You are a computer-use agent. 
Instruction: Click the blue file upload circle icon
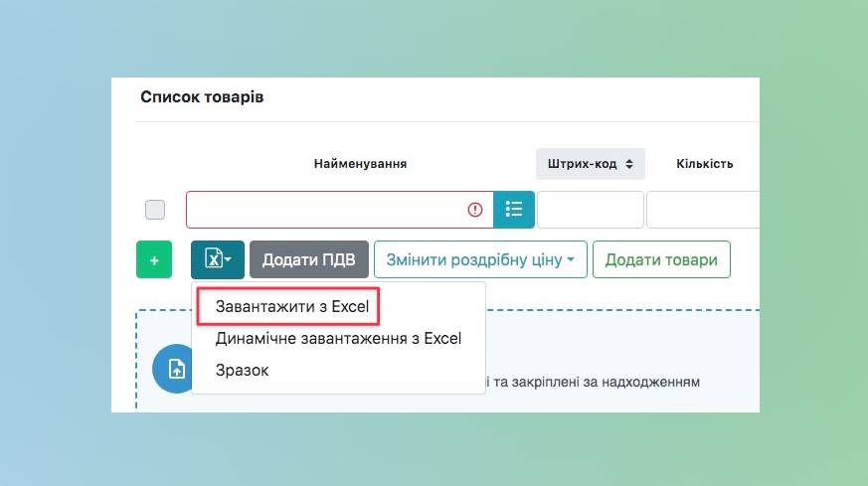point(172,368)
